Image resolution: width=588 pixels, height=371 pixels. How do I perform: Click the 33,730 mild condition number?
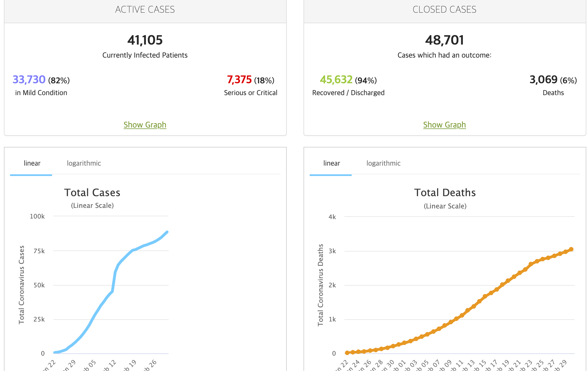click(29, 80)
